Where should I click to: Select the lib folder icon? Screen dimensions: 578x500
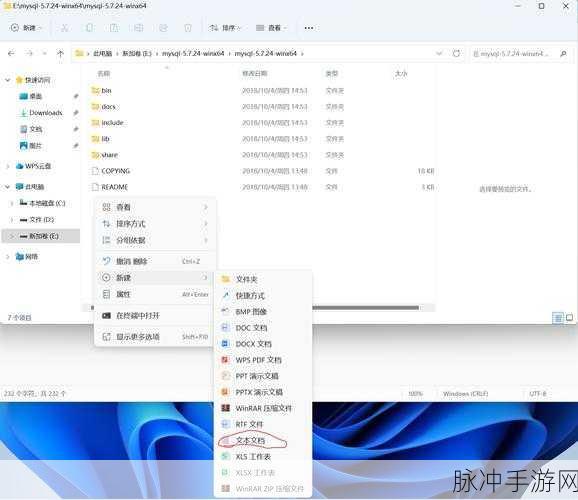[95, 139]
